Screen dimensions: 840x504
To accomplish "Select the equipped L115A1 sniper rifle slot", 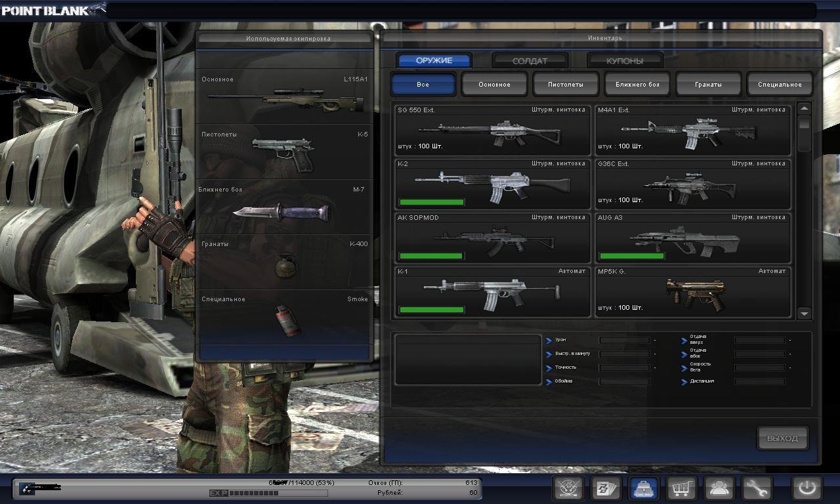I will tap(285, 96).
